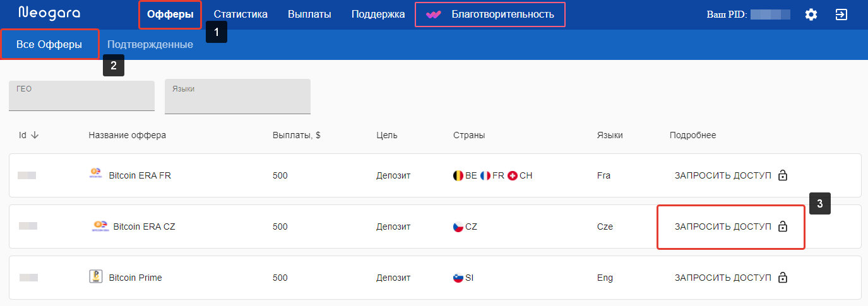Open Благотворительность link
Screen dimensions: 868x306
click(502, 15)
